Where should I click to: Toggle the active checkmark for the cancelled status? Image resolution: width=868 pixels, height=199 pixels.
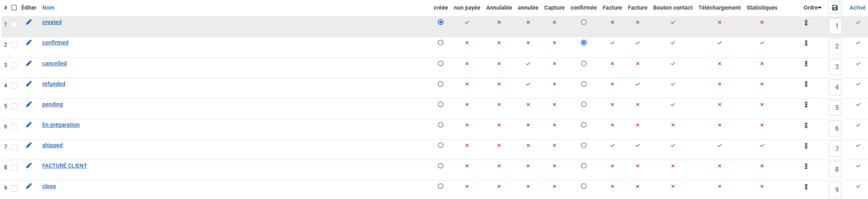858,64
